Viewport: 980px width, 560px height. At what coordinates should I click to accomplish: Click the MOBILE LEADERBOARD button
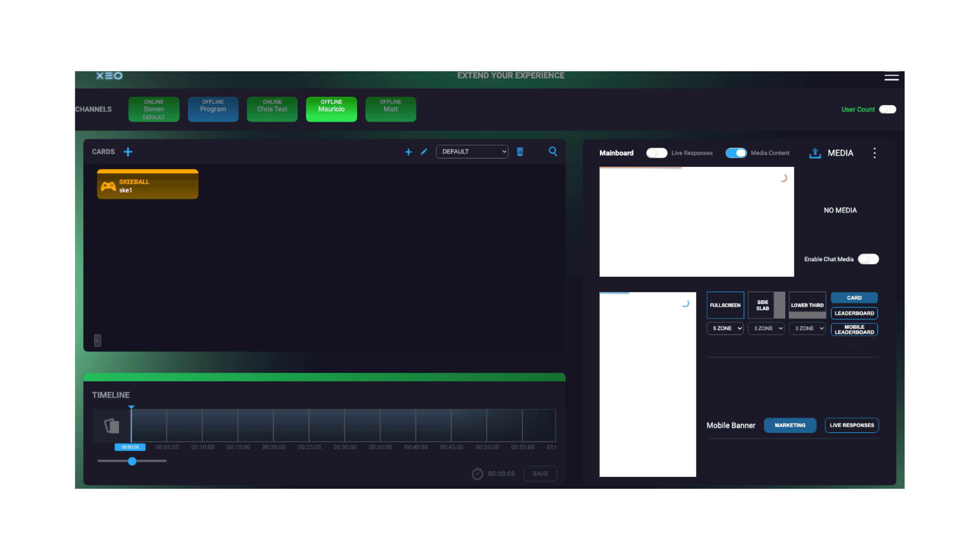click(x=854, y=330)
